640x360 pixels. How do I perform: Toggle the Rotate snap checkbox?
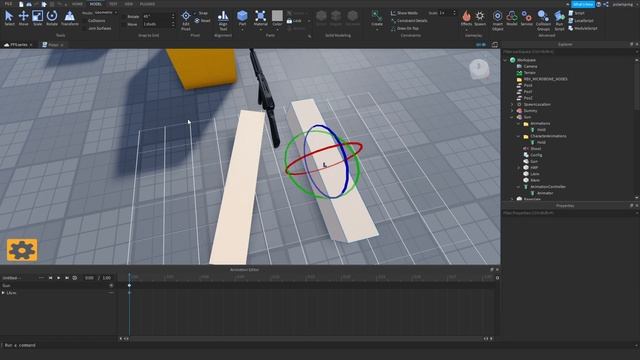click(x=124, y=17)
